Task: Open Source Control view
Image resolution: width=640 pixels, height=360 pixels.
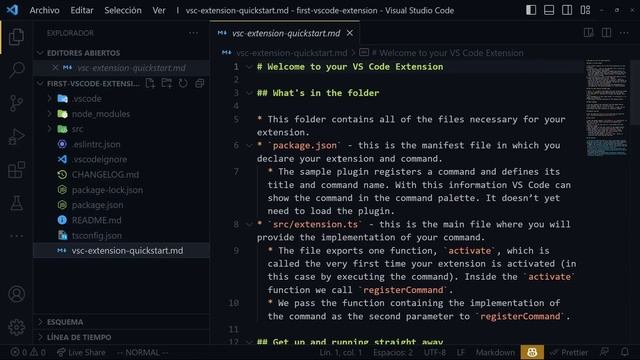Action: (16, 103)
